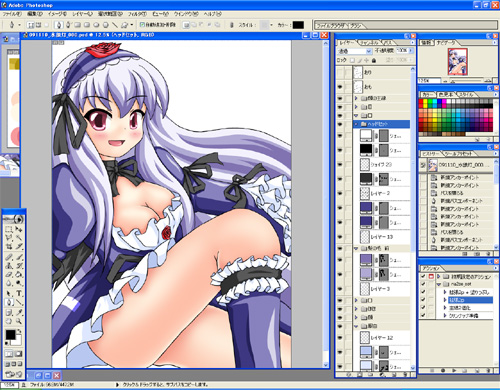Select the Eraser tool
This screenshot has width=500, height=390.
[x=9, y=275]
